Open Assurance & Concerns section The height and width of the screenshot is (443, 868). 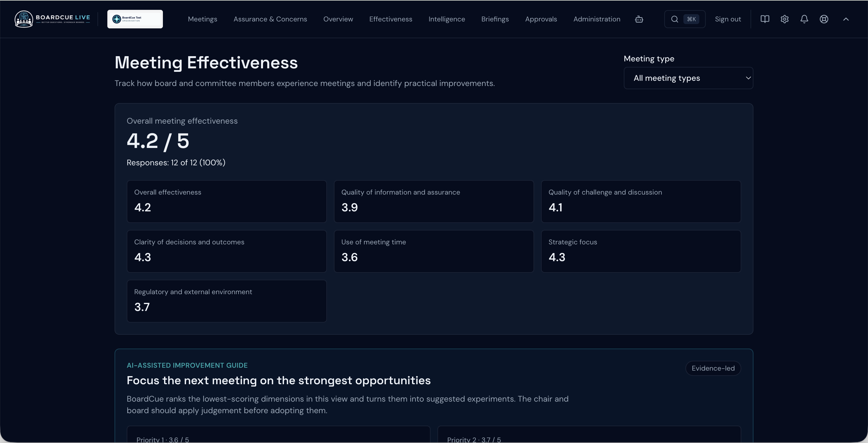[x=270, y=19]
